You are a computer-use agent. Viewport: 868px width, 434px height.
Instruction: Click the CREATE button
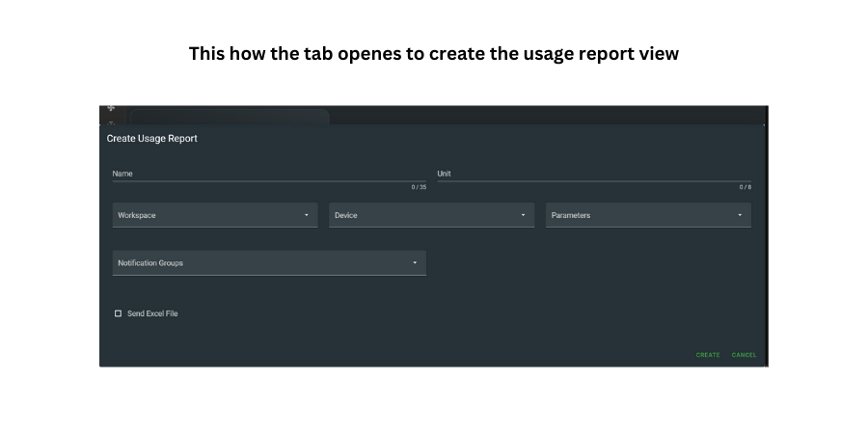coord(708,355)
